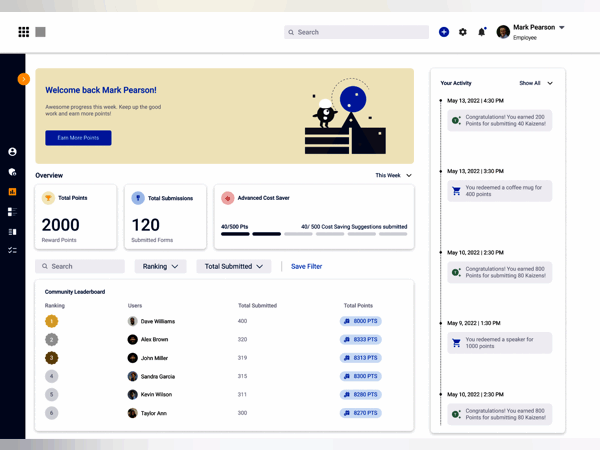Click the blue plus add button
Screen dimensions: 600x450
pos(444,32)
